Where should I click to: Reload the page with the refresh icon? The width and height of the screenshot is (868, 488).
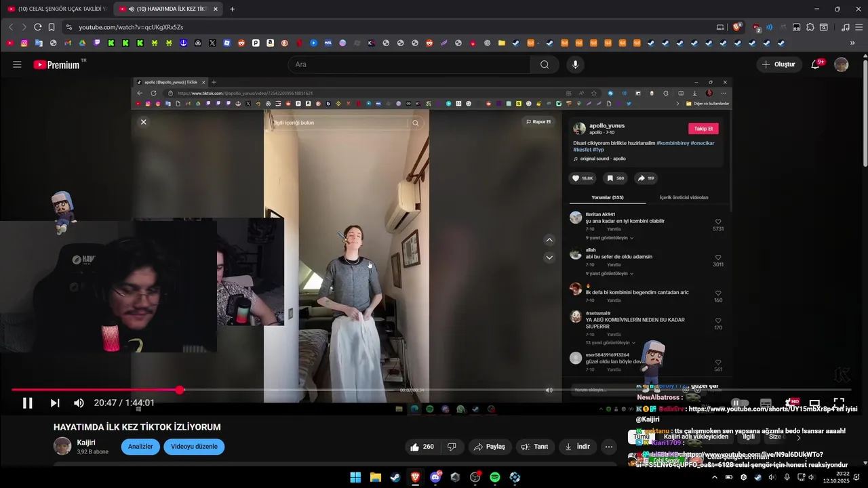[37, 27]
